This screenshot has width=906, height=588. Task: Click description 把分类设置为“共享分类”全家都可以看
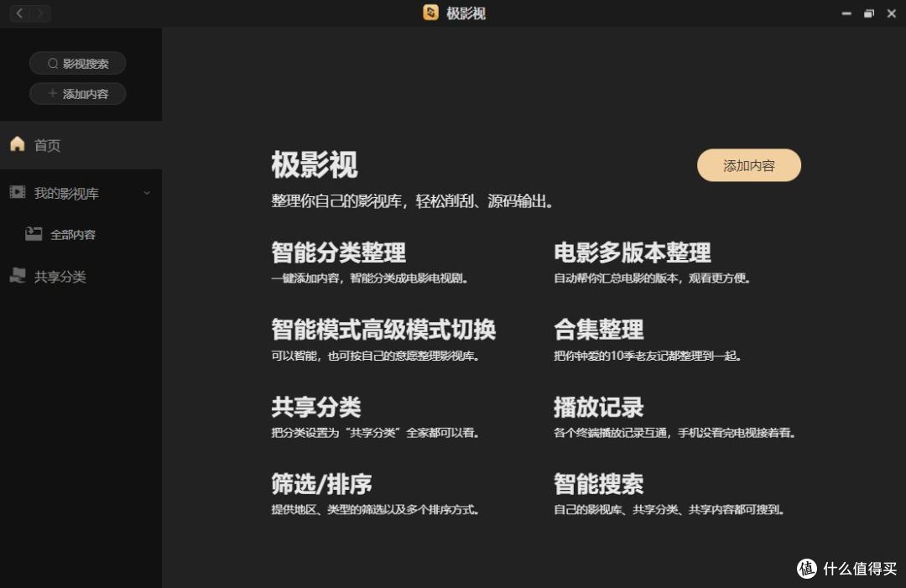375,433
